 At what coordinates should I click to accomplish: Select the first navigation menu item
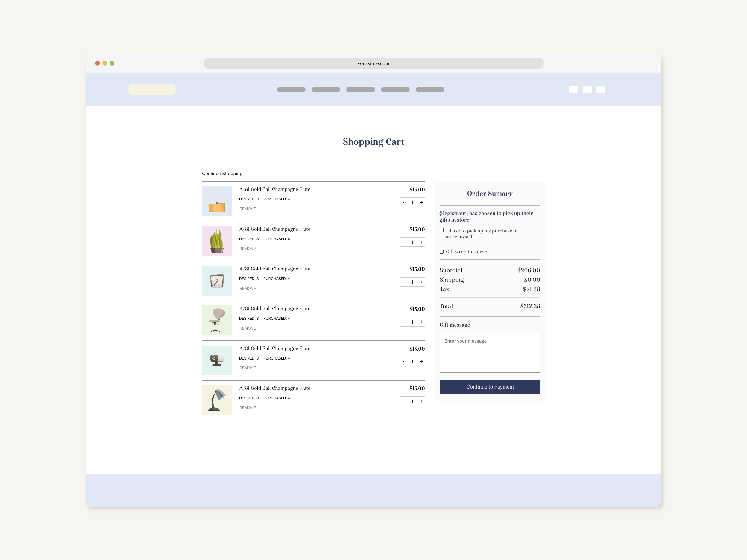[291, 89]
